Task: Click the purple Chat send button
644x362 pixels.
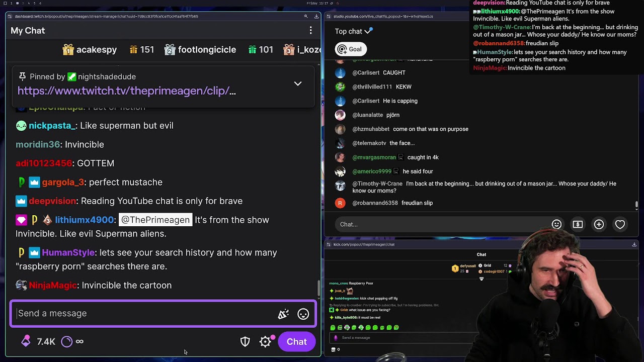Action: click(297, 342)
